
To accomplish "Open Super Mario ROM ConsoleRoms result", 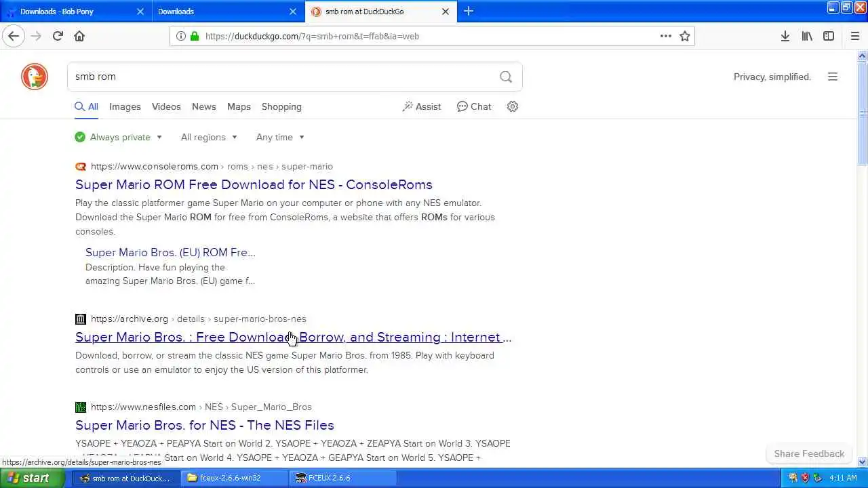I will click(x=254, y=184).
